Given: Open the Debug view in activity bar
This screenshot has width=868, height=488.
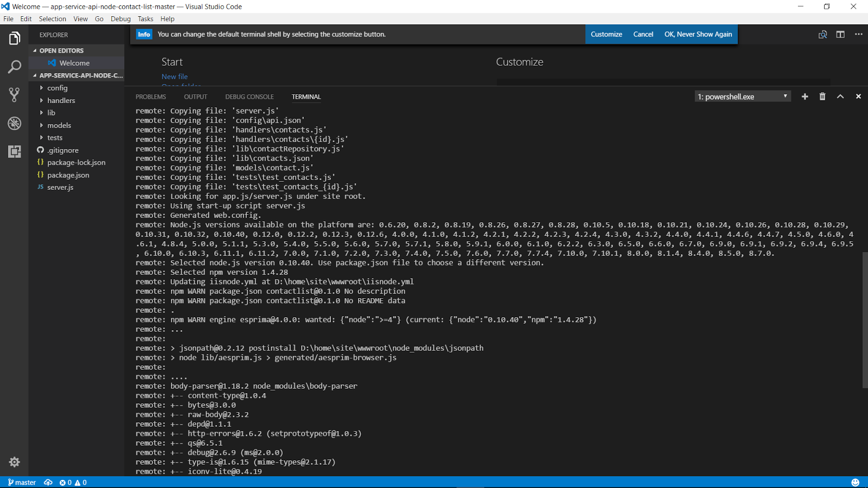Looking at the screenshot, I should pyautogui.click(x=14, y=123).
